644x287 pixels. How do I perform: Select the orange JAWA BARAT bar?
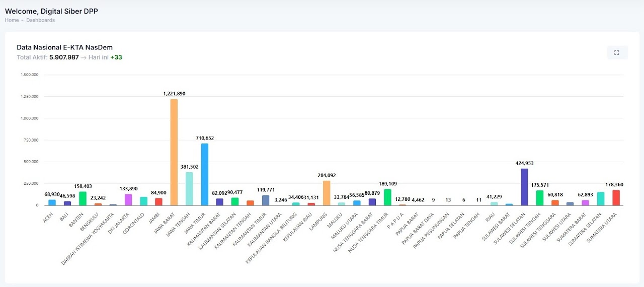[x=174, y=152]
